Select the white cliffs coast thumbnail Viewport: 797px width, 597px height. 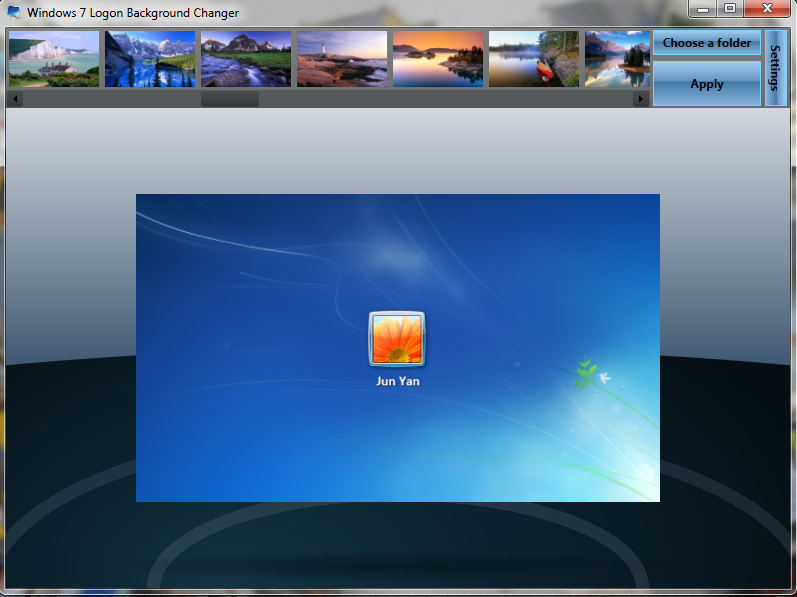54,59
